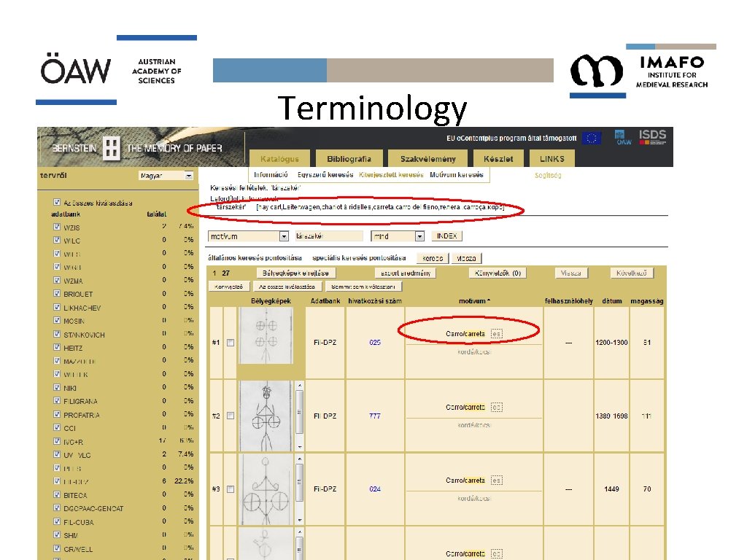
Task: Open watermark thumbnail of result #2
Action: click(x=266, y=416)
